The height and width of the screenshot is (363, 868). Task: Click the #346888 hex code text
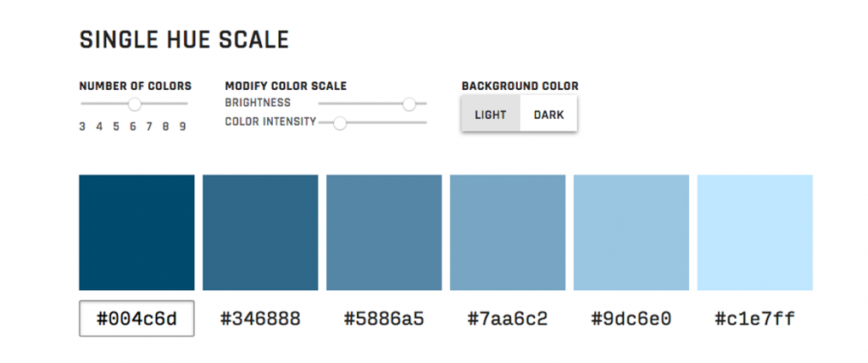coord(260,320)
